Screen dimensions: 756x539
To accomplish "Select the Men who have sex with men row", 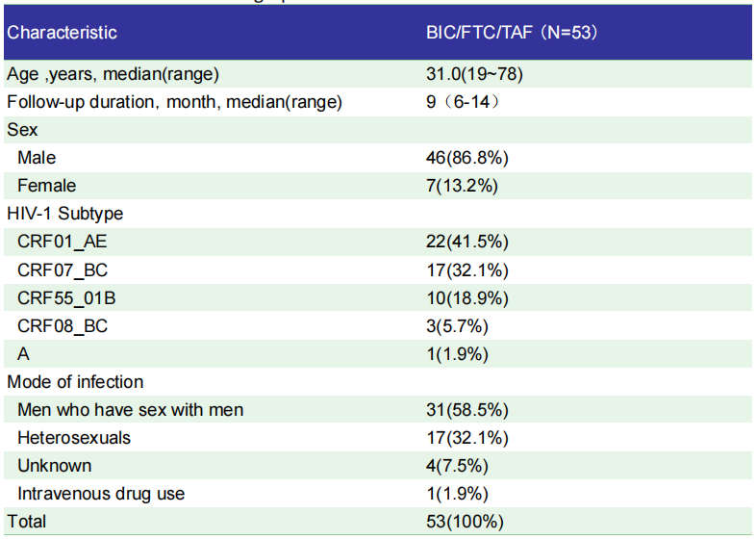I will pos(130,410).
